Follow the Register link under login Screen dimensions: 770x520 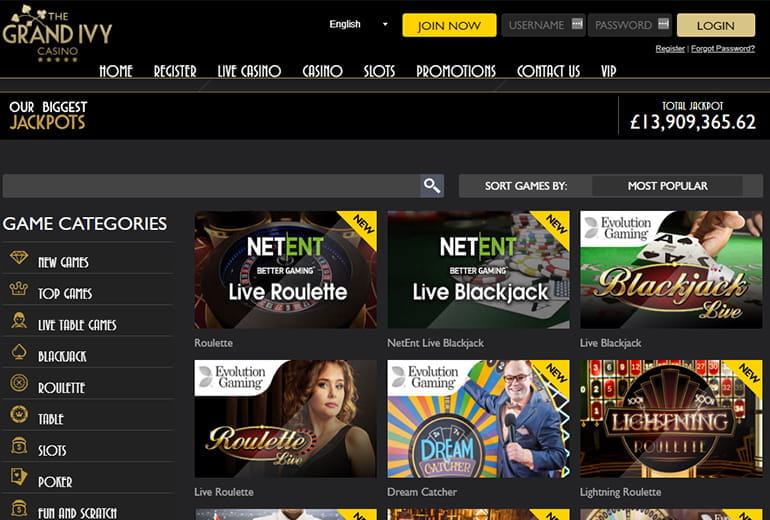tap(670, 48)
